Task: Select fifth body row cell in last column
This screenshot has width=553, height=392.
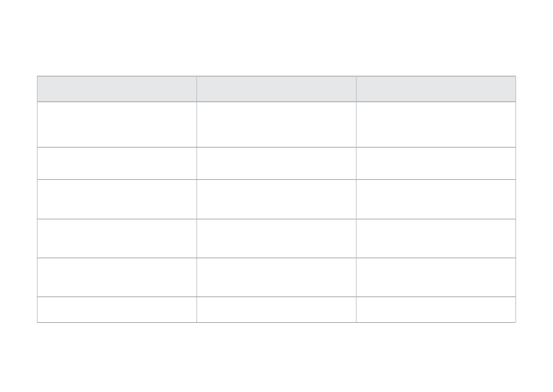Action: point(436,277)
